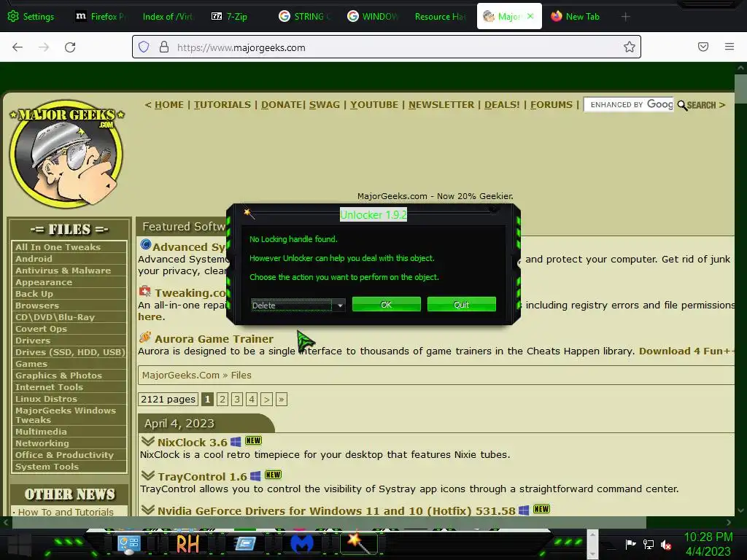Click OK in the Unlocker dialog
The width and height of the screenshot is (747, 560).
coord(387,305)
